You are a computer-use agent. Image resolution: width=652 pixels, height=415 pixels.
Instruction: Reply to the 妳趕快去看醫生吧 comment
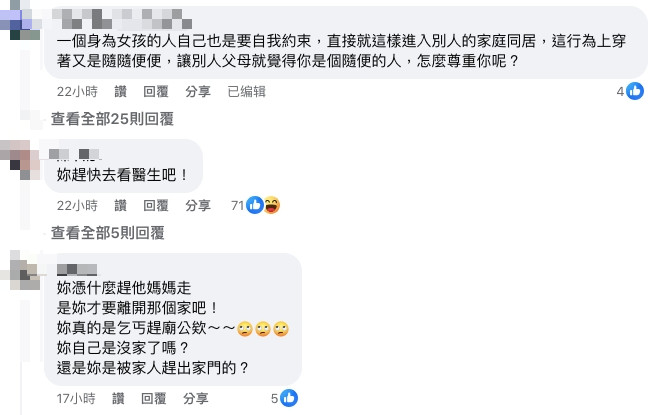pos(156,205)
